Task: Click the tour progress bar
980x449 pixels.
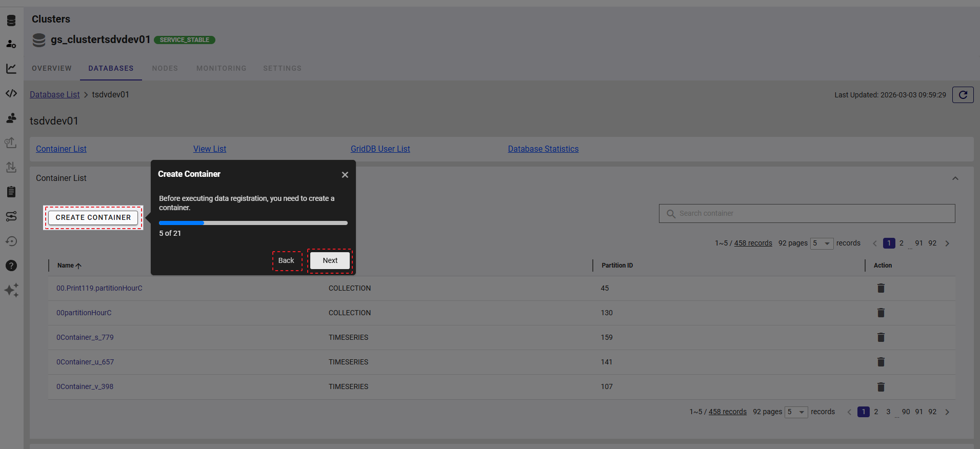Action: click(253, 223)
